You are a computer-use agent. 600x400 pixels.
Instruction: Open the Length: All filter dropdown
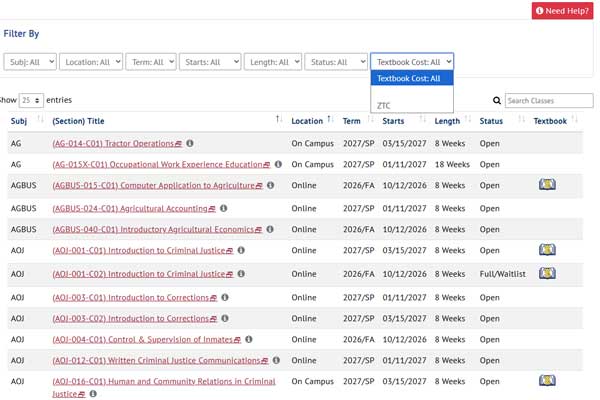tap(273, 62)
